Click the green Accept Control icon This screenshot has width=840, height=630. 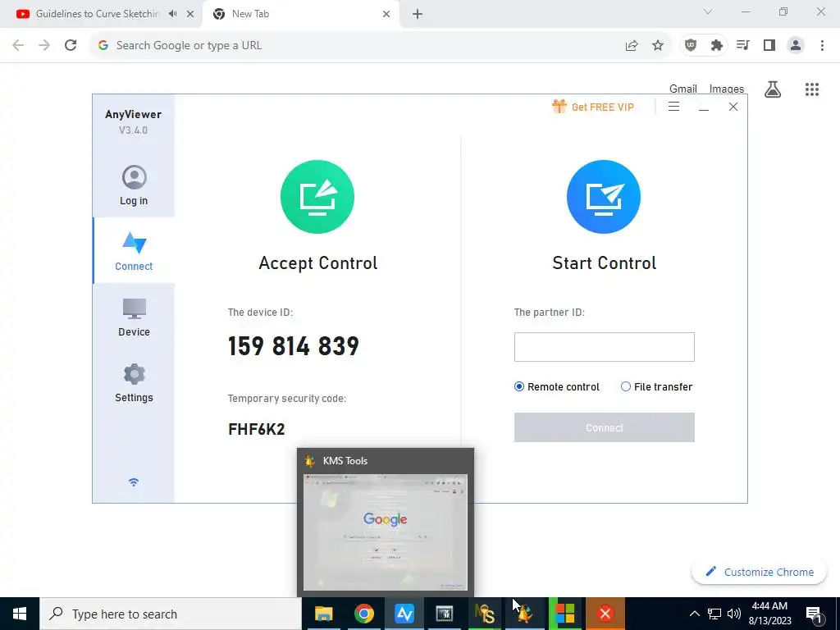coord(317,197)
